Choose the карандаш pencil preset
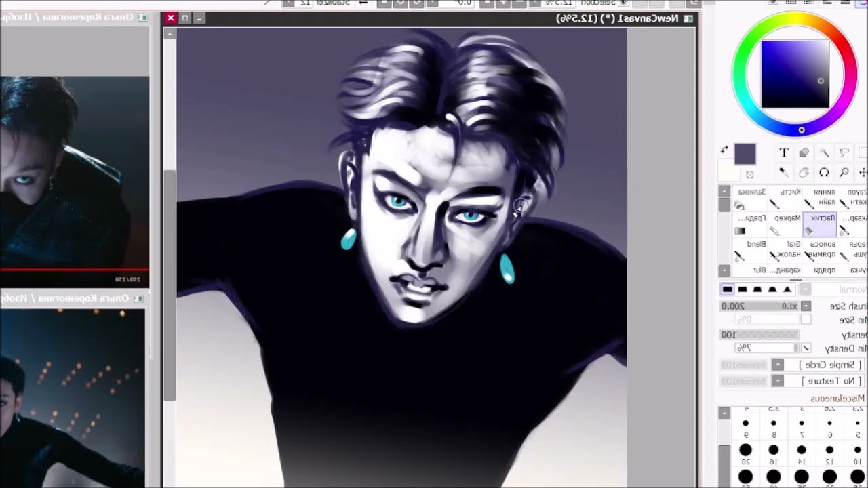Viewport: 868px width, 488px height. point(783,270)
